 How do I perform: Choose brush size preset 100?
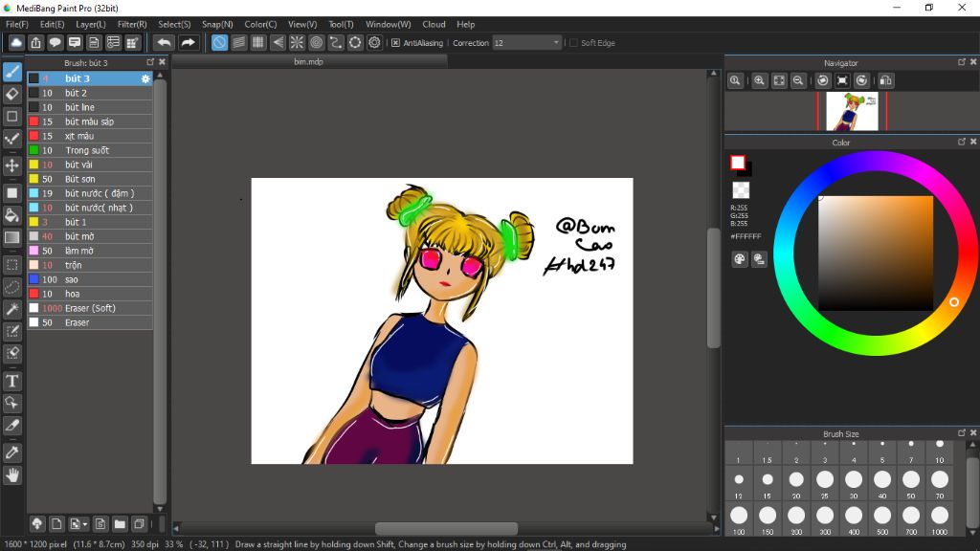click(x=739, y=519)
